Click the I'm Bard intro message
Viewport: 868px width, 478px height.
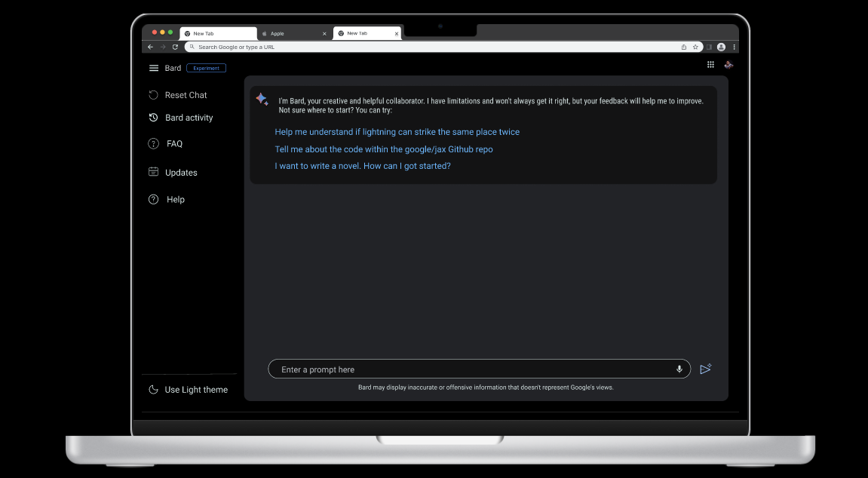coord(491,105)
